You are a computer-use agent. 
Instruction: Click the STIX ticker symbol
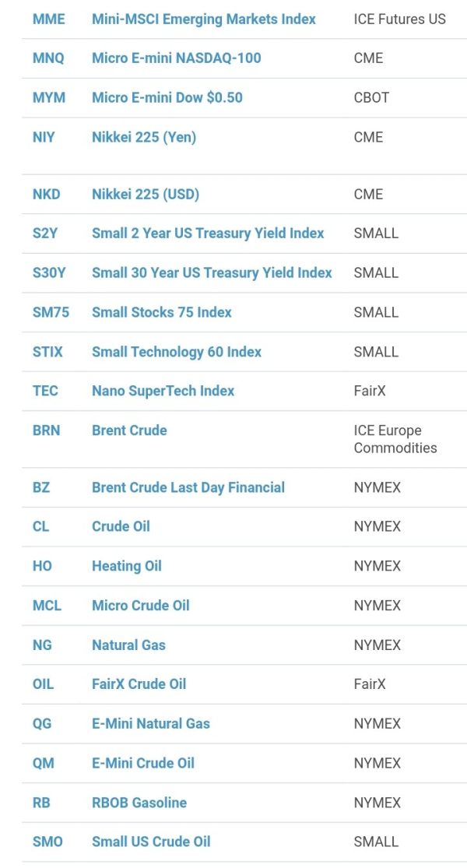pyautogui.click(x=47, y=352)
